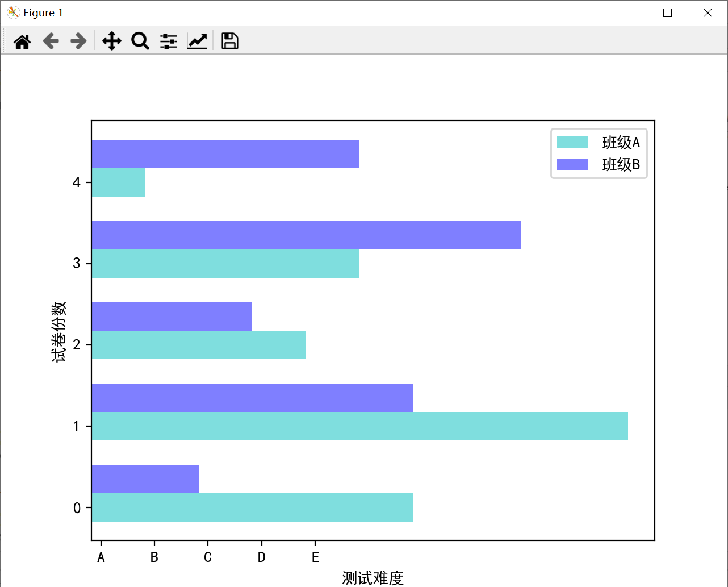Navigate to the next view
728x587 pixels.
point(78,41)
